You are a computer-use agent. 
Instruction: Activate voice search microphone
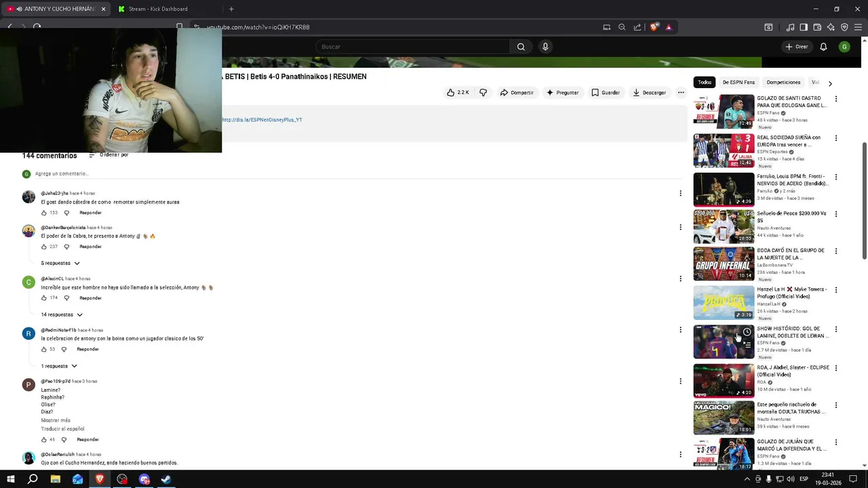[545, 47]
